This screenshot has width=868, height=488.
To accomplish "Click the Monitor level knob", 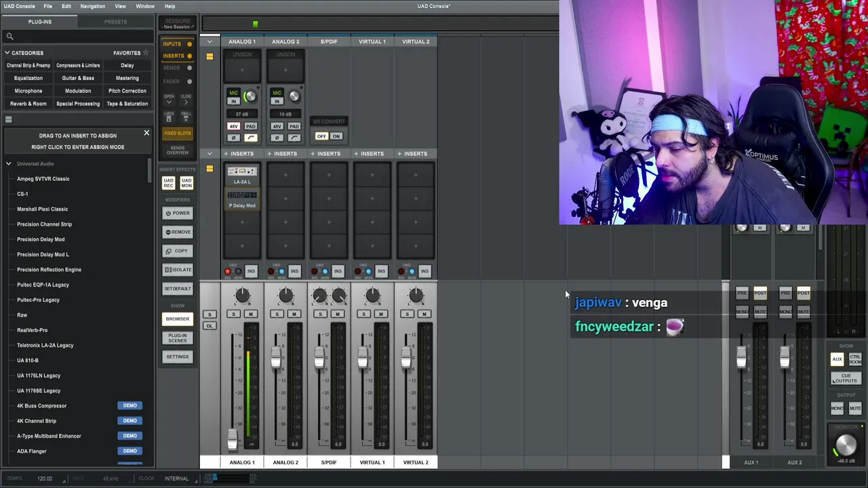I will (846, 445).
